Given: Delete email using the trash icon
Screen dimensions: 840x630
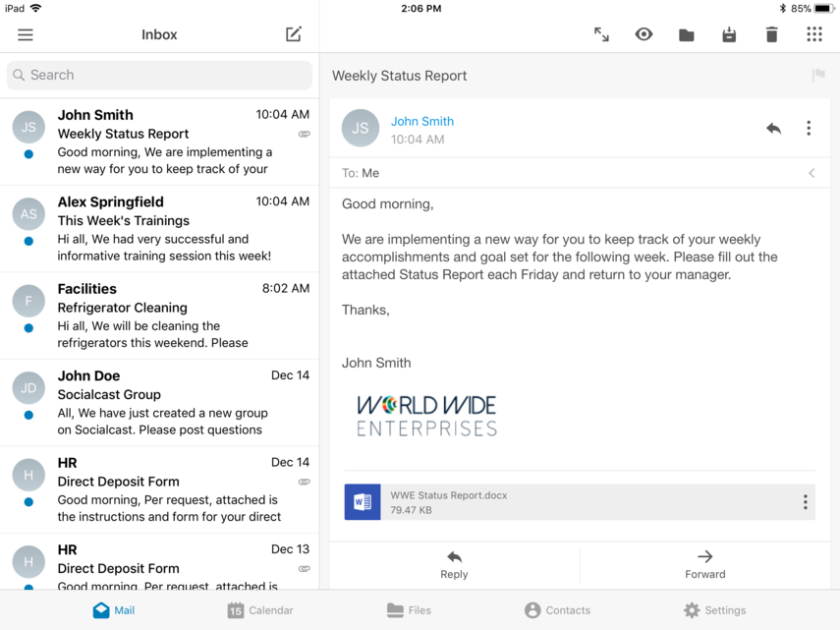Looking at the screenshot, I should click(x=771, y=34).
